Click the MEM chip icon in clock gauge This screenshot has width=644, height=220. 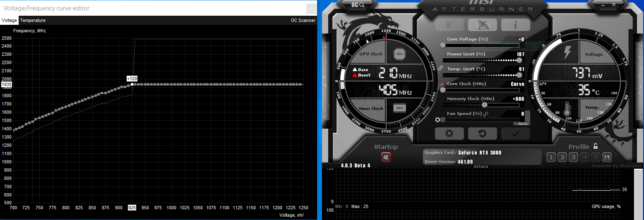(399, 108)
